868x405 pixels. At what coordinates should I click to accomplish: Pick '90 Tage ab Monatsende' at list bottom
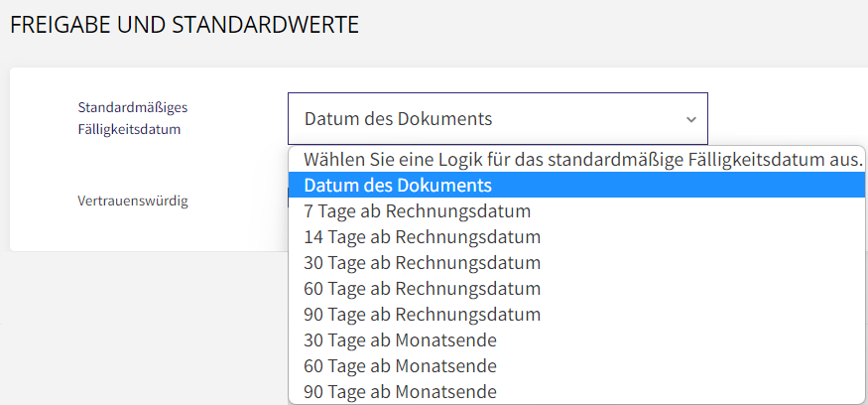pyautogui.click(x=576, y=392)
